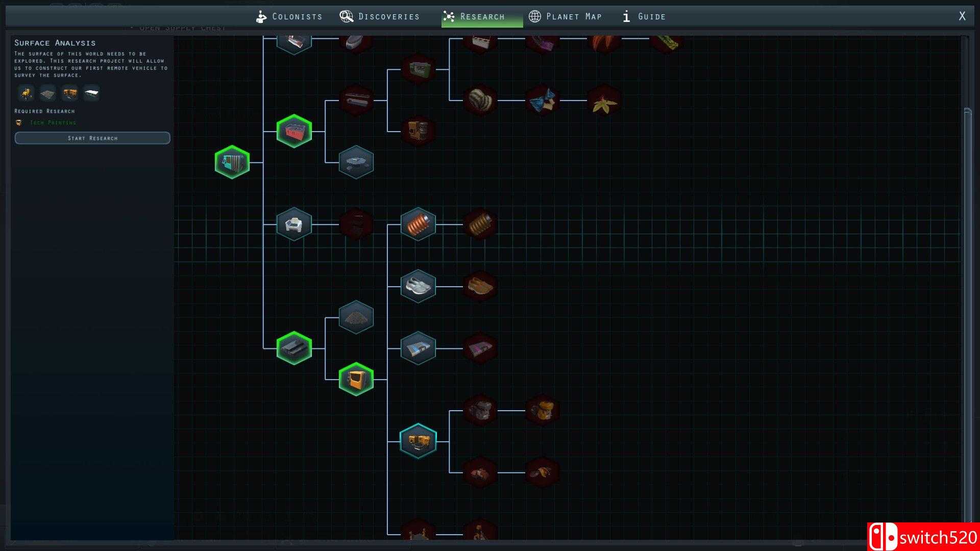The width and height of the screenshot is (980, 551).
Task: Select the round table research node
Action: click(356, 162)
